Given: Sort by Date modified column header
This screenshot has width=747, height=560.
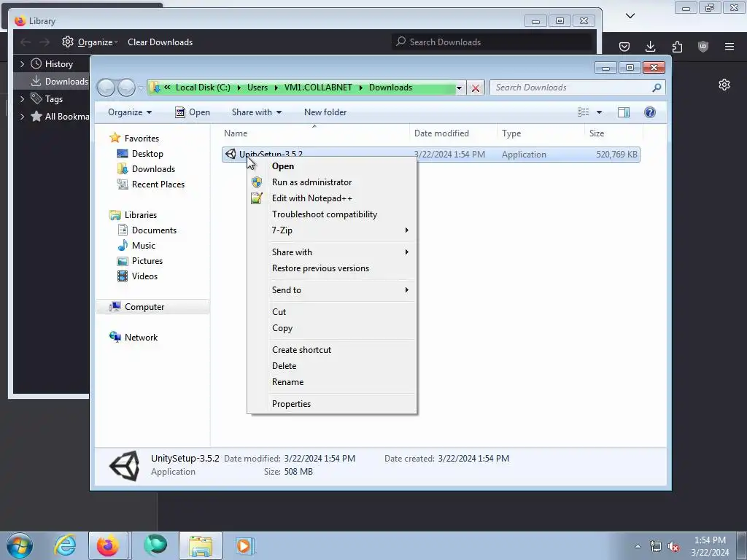Looking at the screenshot, I should [x=441, y=133].
